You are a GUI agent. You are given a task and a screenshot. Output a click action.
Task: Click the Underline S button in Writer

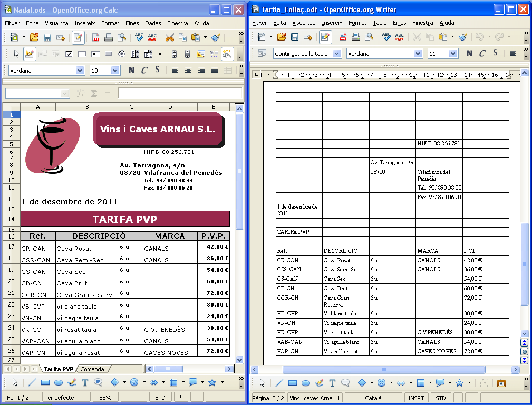point(495,54)
